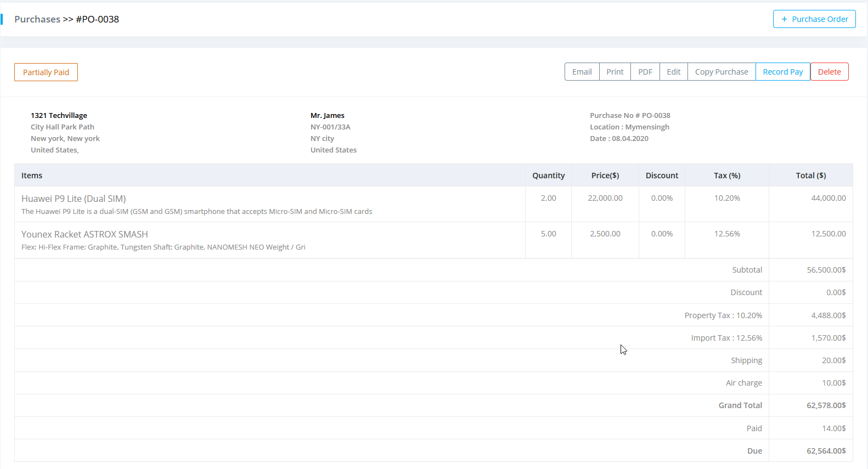Click the plus Purchase Order button
The width and height of the screenshot is (868, 469).
[x=814, y=19]
